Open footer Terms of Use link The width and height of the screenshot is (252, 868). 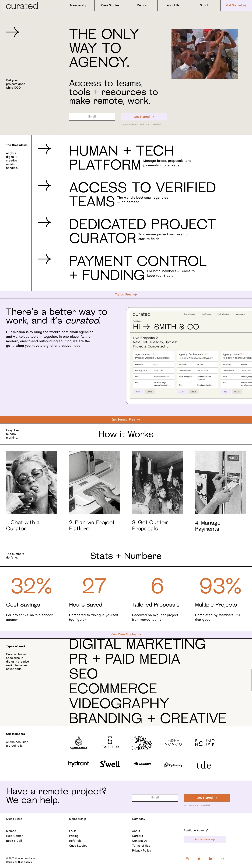[x=141, y=845]
